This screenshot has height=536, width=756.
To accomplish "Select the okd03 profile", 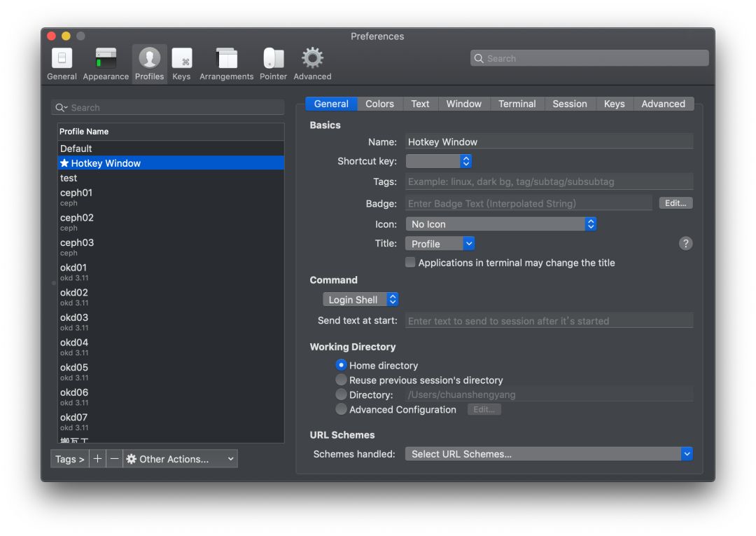I will pos(171,322).
